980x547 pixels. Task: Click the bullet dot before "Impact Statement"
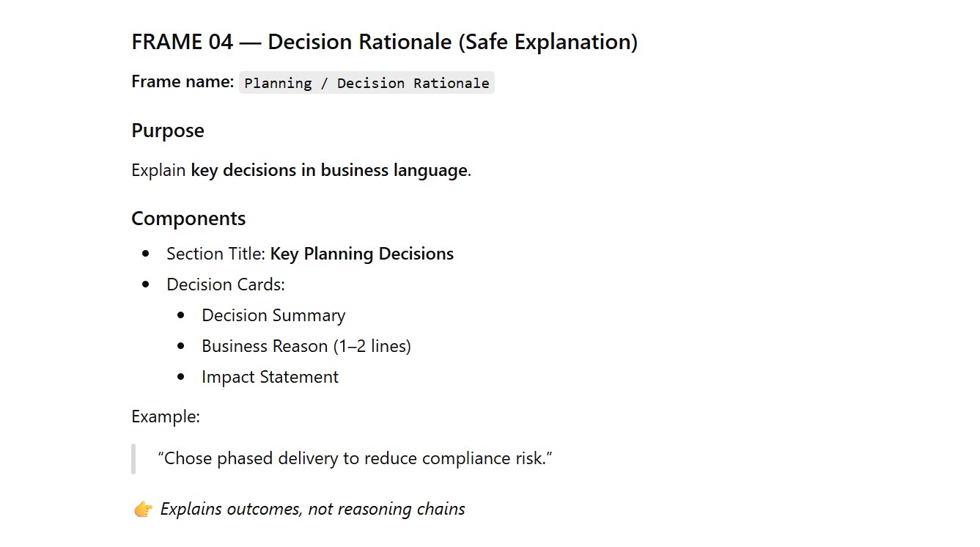coord(181,378)
